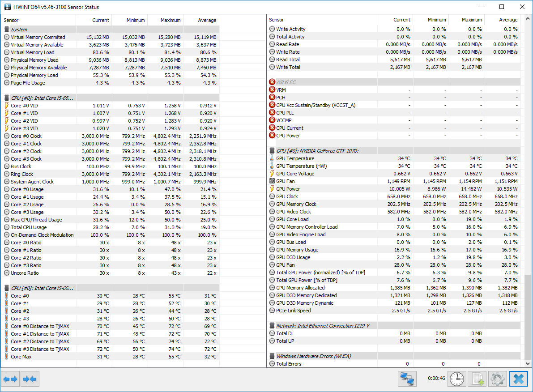Click the left panel Sensor column header
533x392 pixels.
pos(39,20)
